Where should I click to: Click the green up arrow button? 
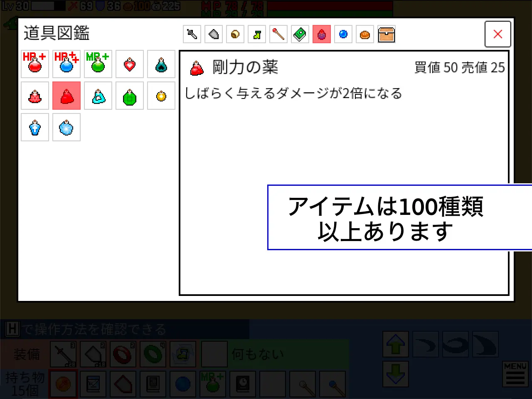pos(396,345)
